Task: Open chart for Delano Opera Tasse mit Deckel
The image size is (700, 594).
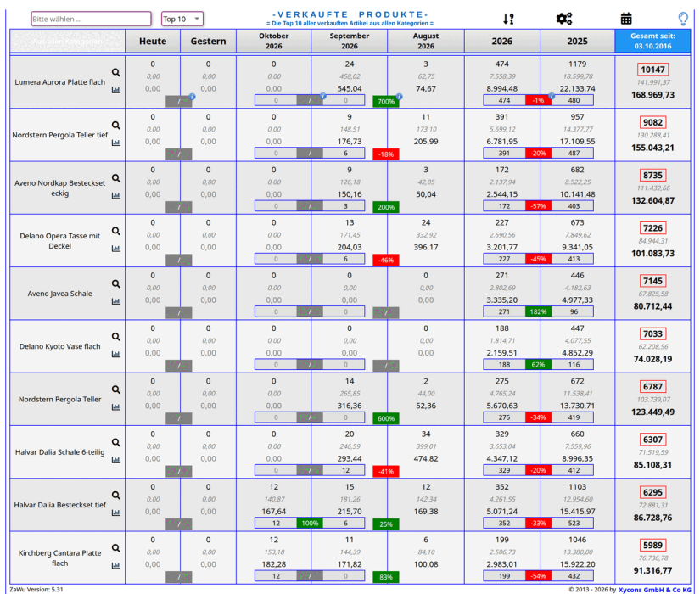Action: [116, 249]
